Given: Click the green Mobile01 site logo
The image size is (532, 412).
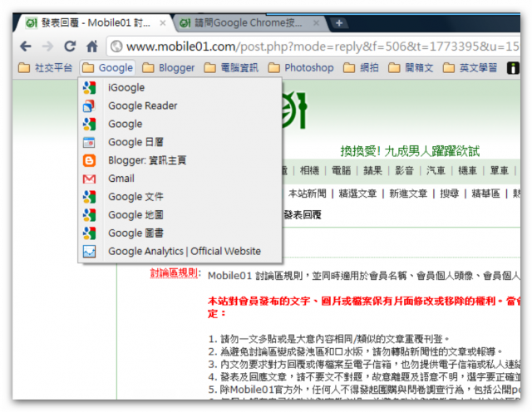Looking at the screenshot, I should (x=293, y=110).
